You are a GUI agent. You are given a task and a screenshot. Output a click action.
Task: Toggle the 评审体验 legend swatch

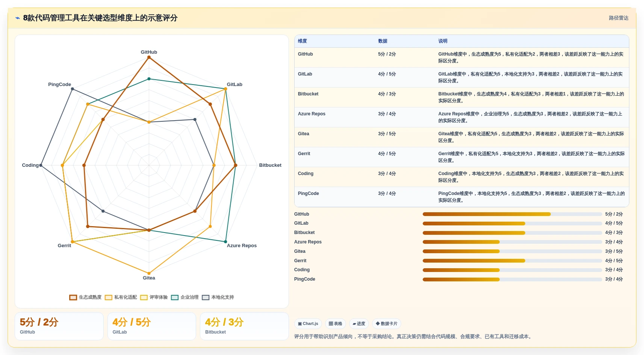coord(144,298)
